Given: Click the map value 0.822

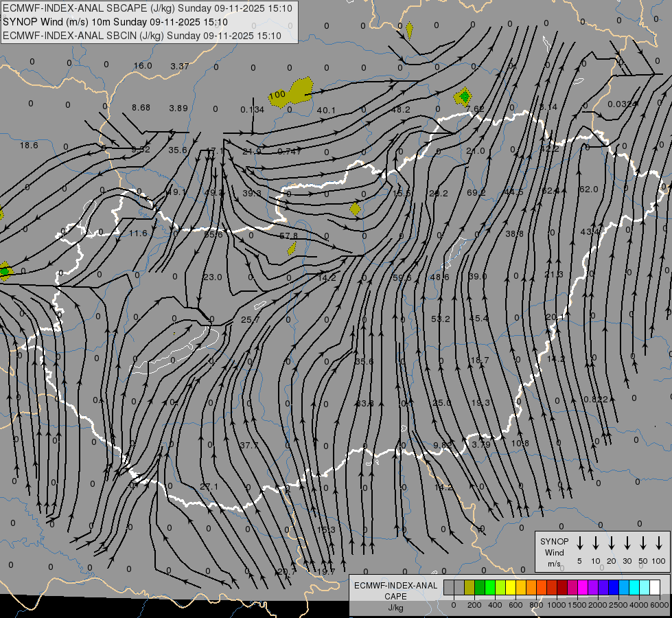Looking at the screenshot, I should pos(596,399).
